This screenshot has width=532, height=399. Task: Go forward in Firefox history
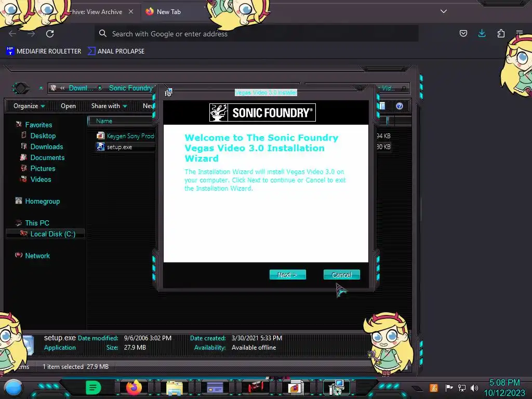coord(31,34)
